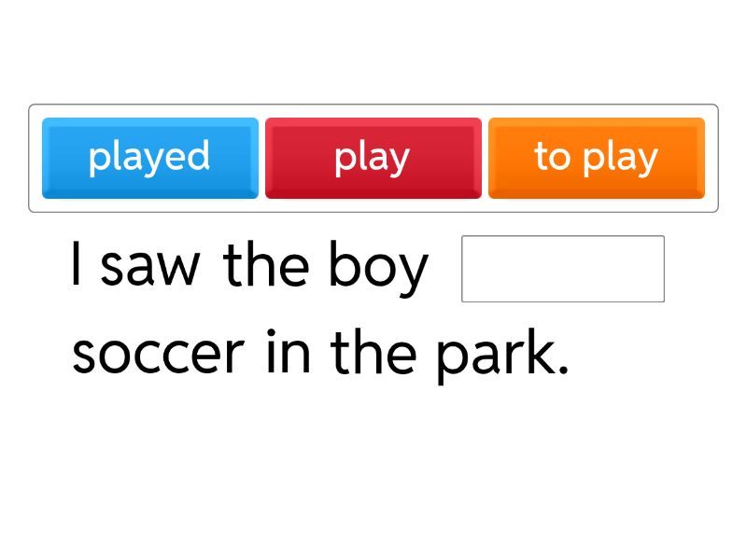Screen dimensions: 747x560
Task: Click the word 'in' on the second line
Action: [286, 353]
